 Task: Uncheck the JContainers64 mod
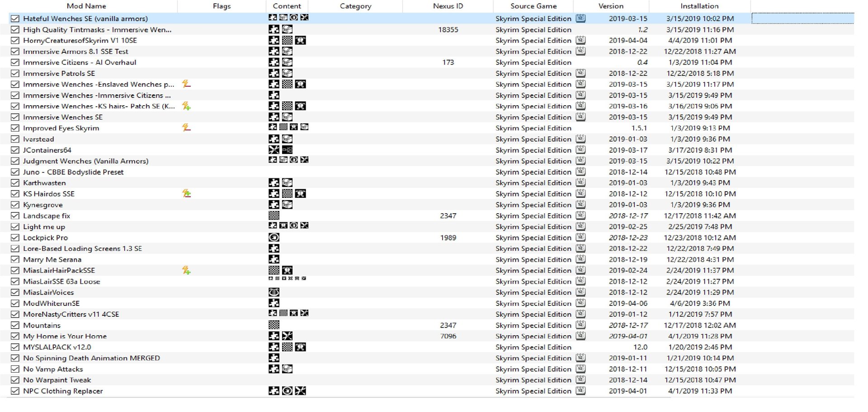(x=15, y=150)
